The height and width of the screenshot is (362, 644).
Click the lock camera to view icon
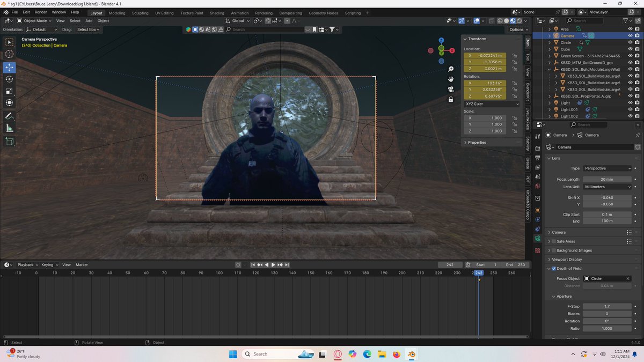coord(451,99)
